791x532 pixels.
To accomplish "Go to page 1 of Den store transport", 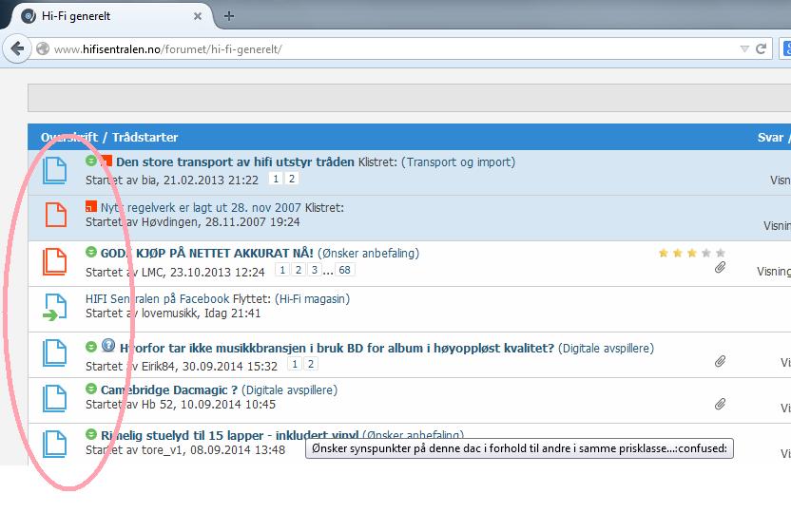I will coord(276,179).
